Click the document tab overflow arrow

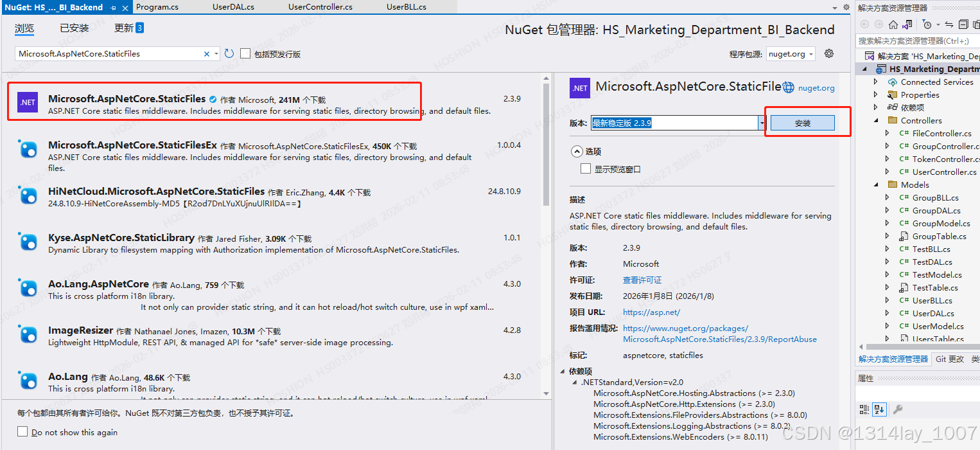(x=835, y=8)
